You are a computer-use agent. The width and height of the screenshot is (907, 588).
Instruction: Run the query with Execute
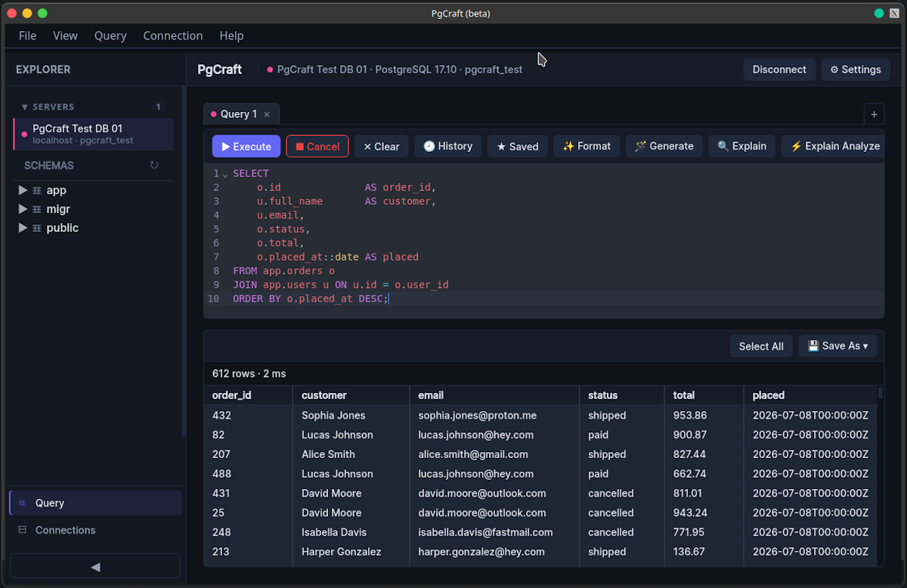coord(246,147)
